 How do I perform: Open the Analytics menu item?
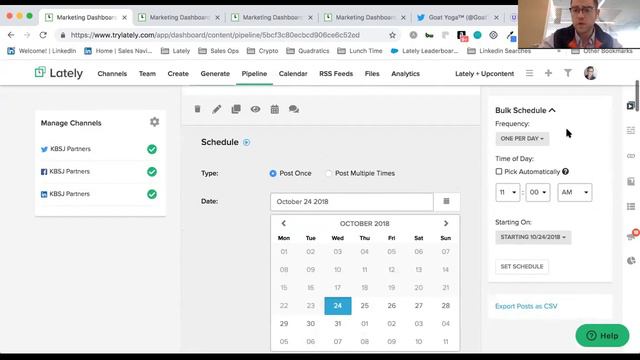click(x=405, y=73)
